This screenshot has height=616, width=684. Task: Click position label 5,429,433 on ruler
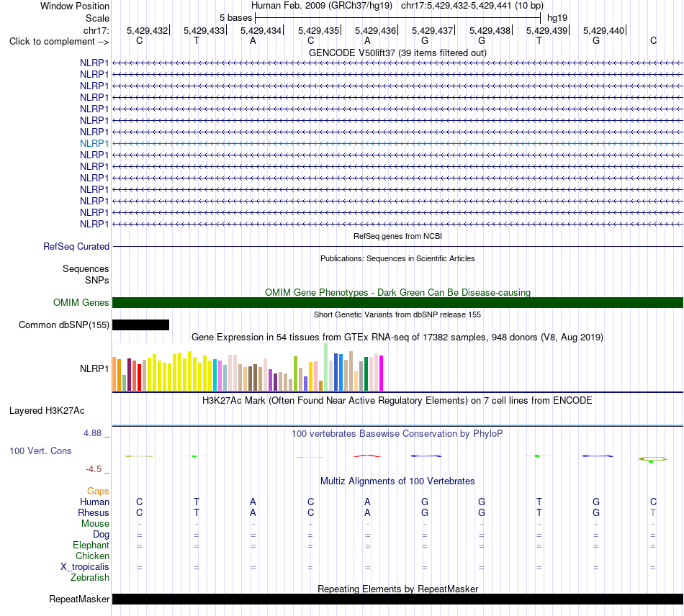(x=204, y=30)
